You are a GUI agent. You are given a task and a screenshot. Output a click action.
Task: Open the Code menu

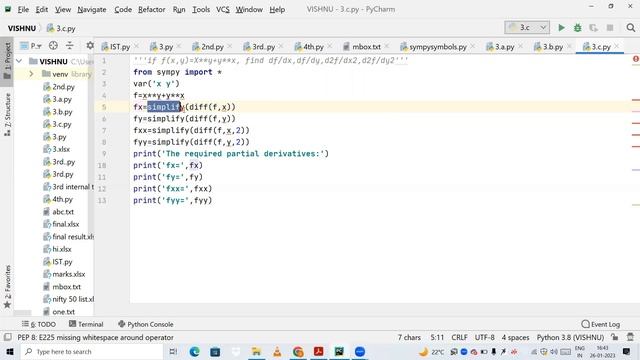pyautogui.click(x=123, y=9)
